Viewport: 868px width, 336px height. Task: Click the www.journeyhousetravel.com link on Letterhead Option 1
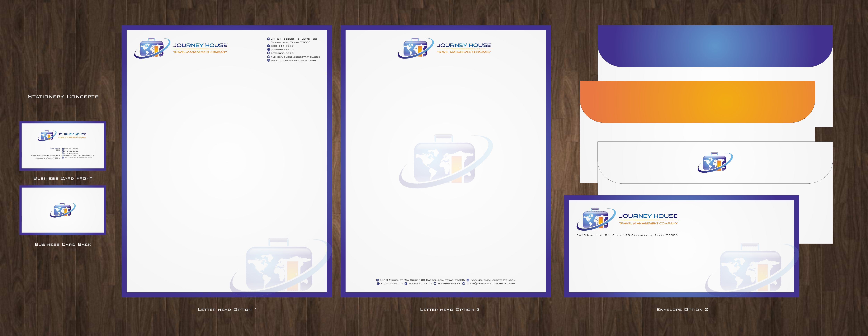pos(293,61)
